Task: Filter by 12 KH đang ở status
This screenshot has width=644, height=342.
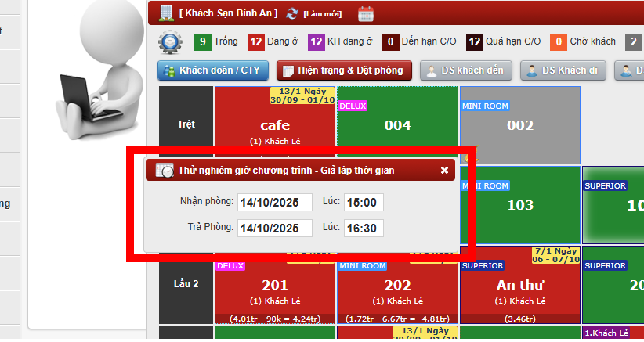Action: coord(341,41)
